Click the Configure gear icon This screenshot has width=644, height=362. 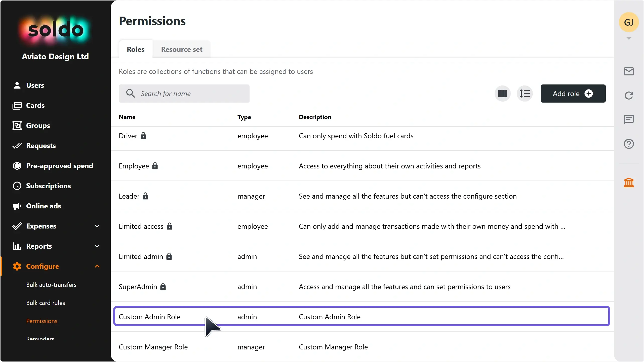click(17, 266)
